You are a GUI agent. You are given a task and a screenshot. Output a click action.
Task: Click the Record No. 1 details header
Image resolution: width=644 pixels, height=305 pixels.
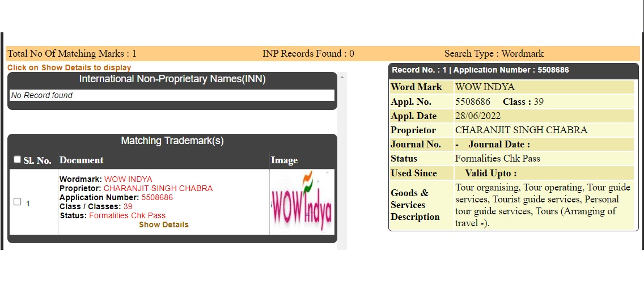point(480,70)
